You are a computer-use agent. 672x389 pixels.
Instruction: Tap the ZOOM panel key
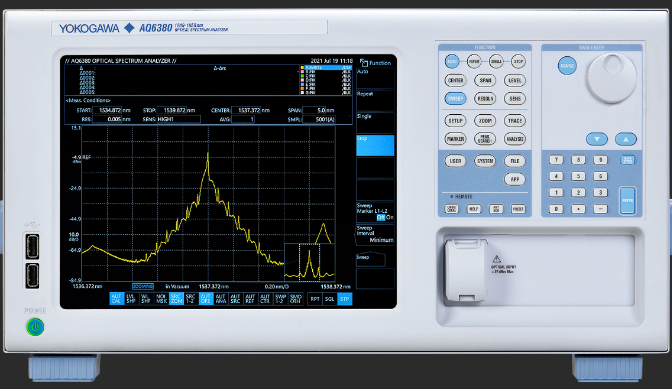point(485,121)
